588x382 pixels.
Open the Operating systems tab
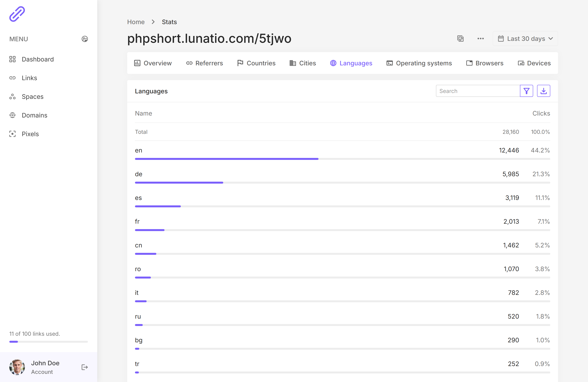coord(419,63)
